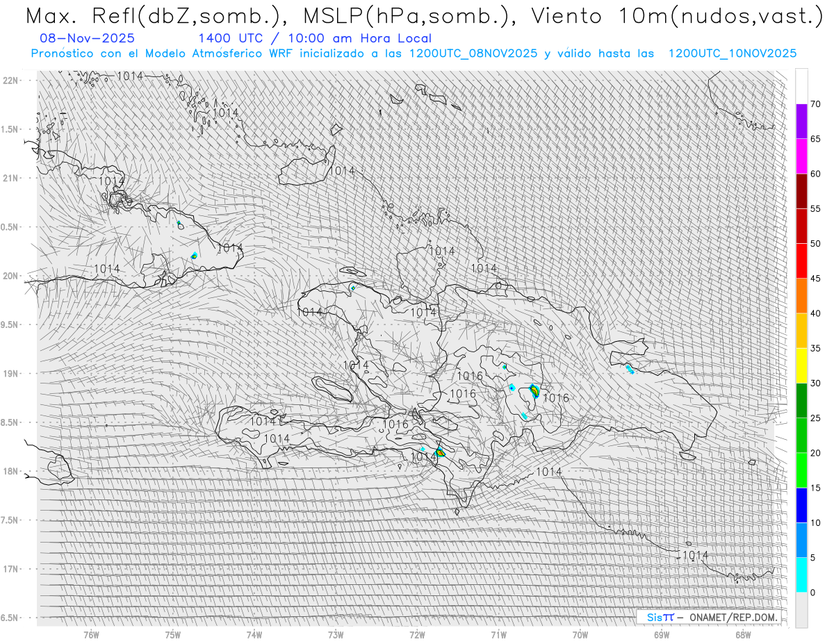Viewport: 834px width, 644px height.
Task: Click the '60' colorbar tick label
Action: [x=815, y=174]
